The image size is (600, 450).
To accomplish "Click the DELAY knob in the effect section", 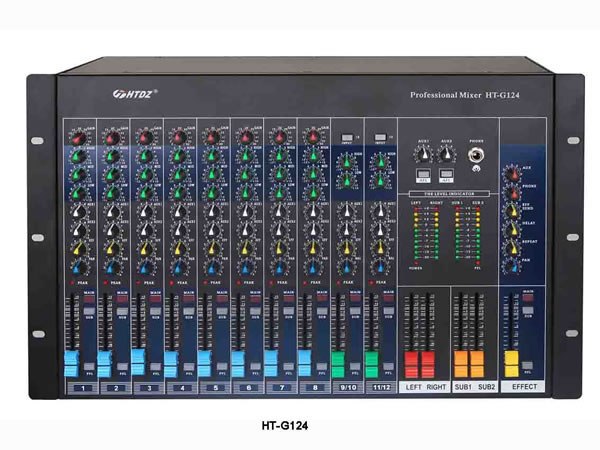I will tap(512, 230).
